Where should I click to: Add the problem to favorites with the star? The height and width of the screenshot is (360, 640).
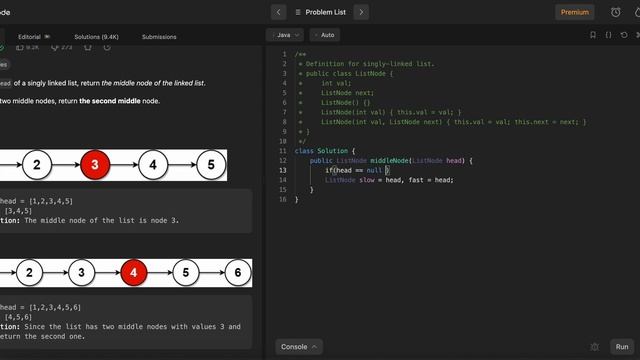(x=88, y=47)
